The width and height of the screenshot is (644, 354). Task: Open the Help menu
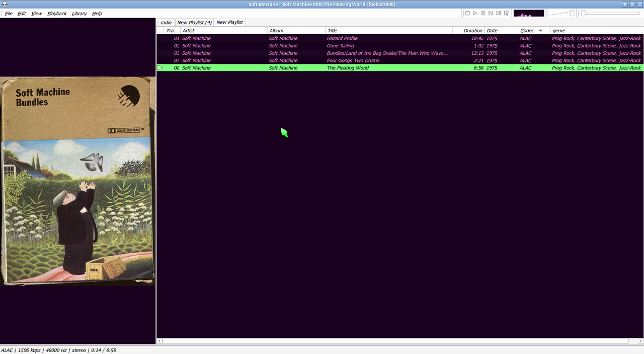97,14
